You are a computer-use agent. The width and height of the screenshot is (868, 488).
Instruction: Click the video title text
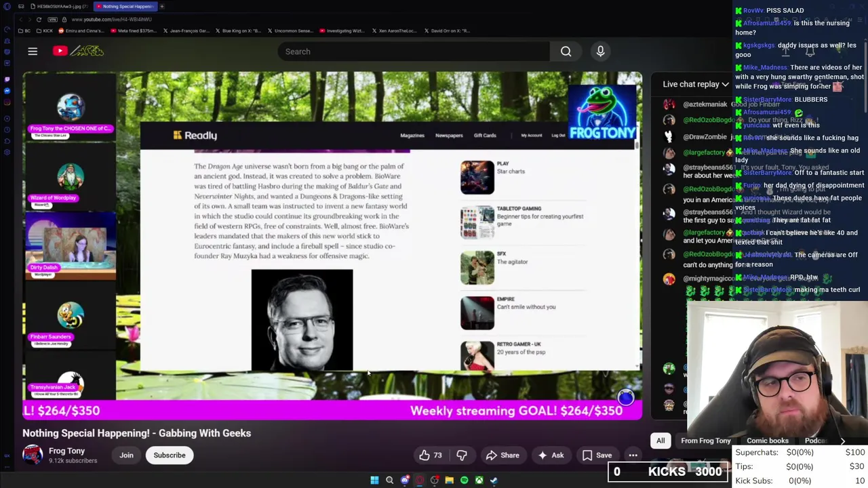click(136, 433)
